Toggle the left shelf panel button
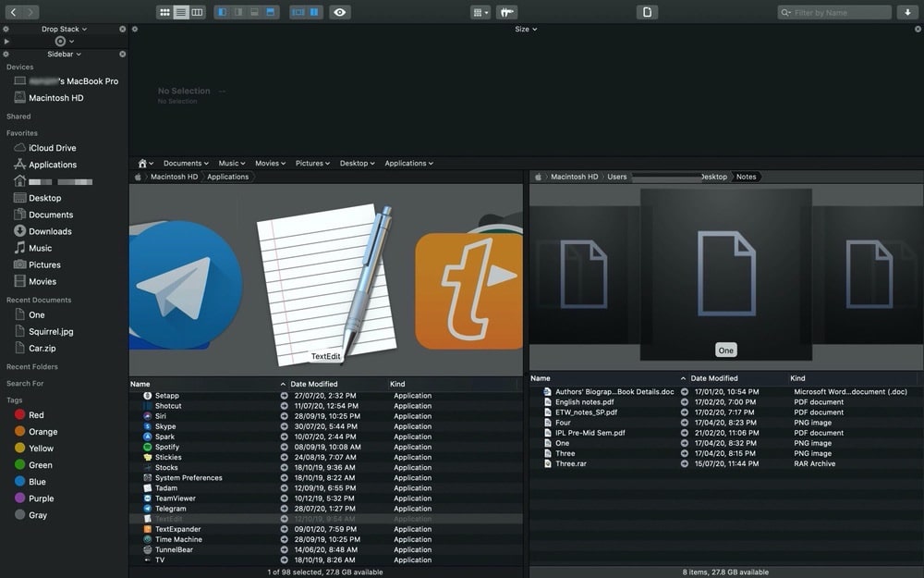Screen dimensions: 924x578 point(222,12)
